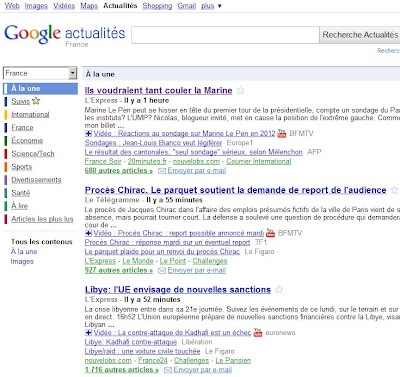Screen dimensions: 400x377
Task: Click the Google actualités logo
Action: [65, 35]
